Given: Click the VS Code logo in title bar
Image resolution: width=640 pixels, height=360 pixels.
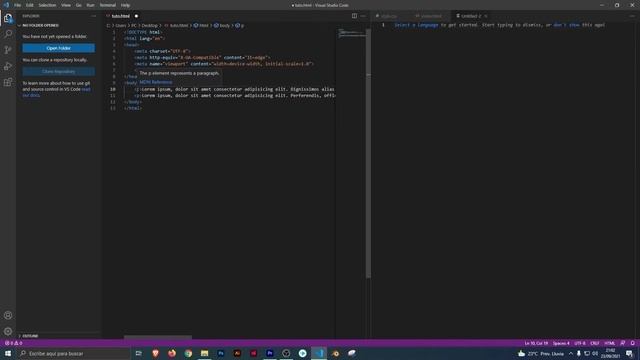Looking at the screenshot, I should coord(6,5).
